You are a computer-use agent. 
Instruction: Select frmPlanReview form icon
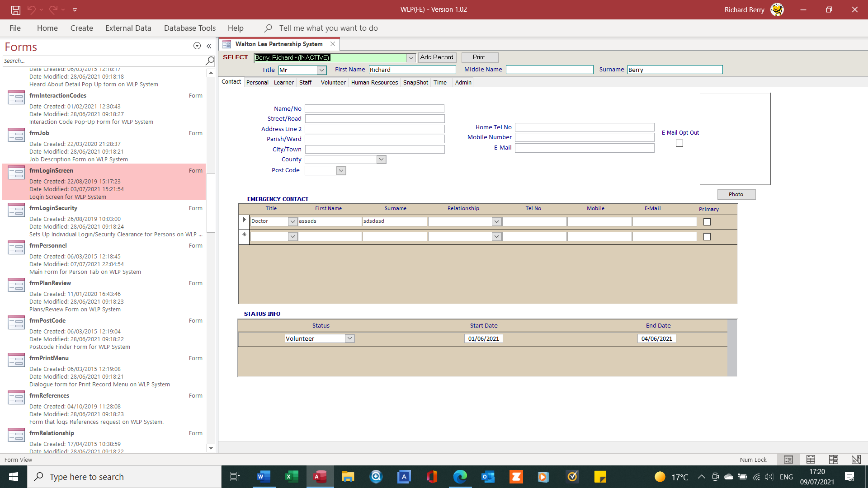click(x=16, y=285)
